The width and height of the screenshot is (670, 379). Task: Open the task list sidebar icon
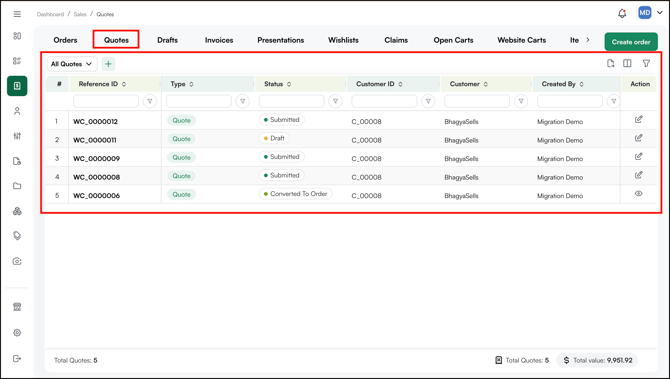pos(17,61)
